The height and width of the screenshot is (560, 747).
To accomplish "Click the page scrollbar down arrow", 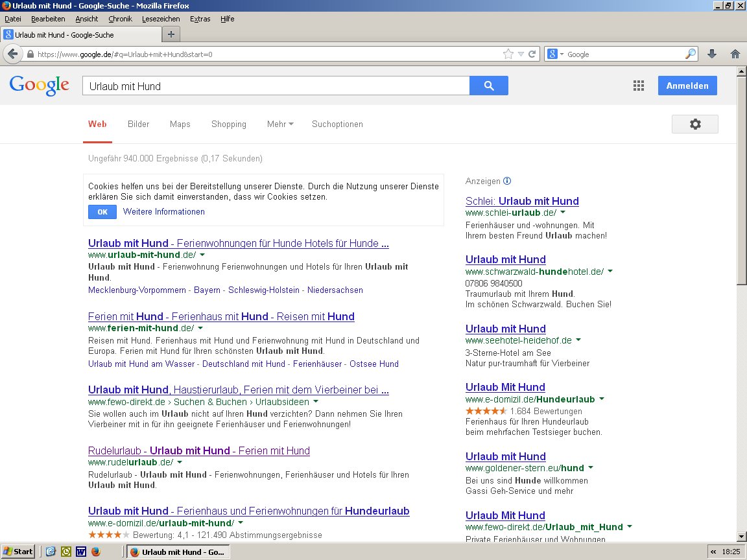I will 742,537.
